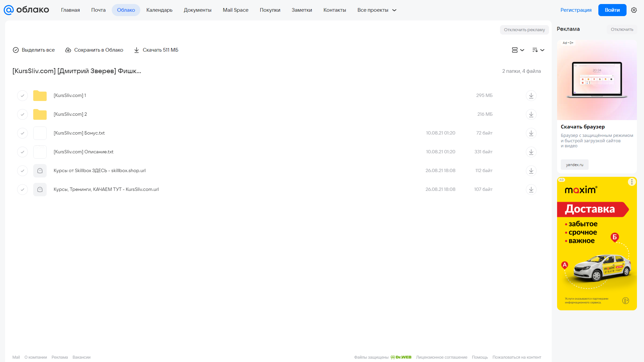Screen dimensions: 644x362
Task: Tick the checkbox for Бонус.txt
Action: (22, 133)
